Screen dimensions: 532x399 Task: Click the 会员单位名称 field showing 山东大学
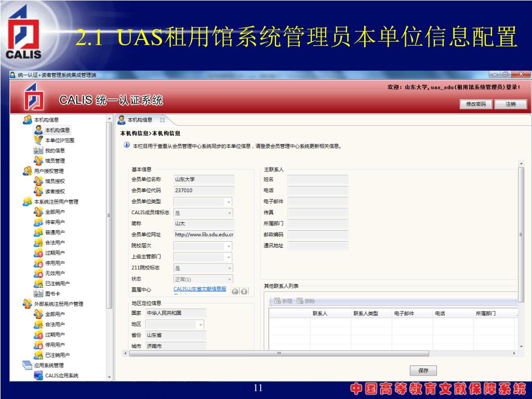point(204,179)
